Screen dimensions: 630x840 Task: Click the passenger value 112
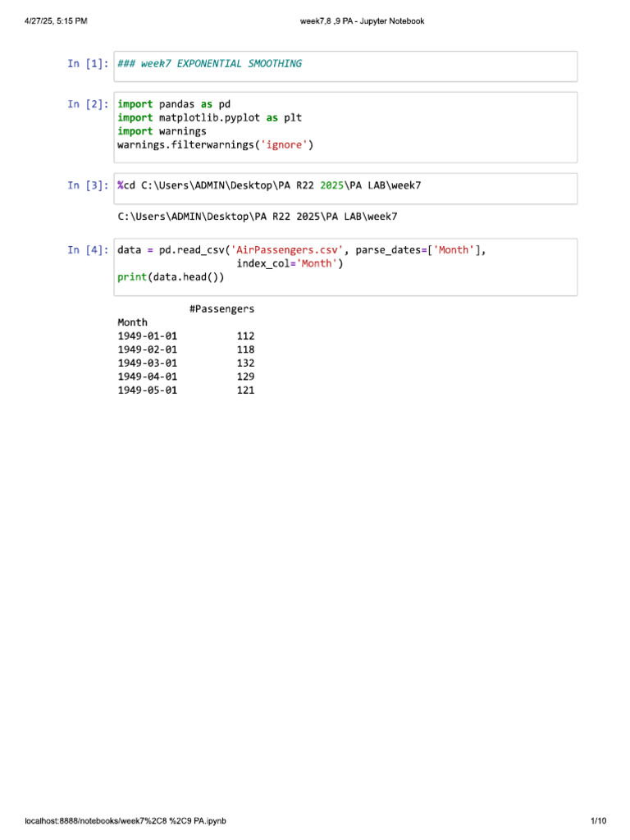coord(245,336)
